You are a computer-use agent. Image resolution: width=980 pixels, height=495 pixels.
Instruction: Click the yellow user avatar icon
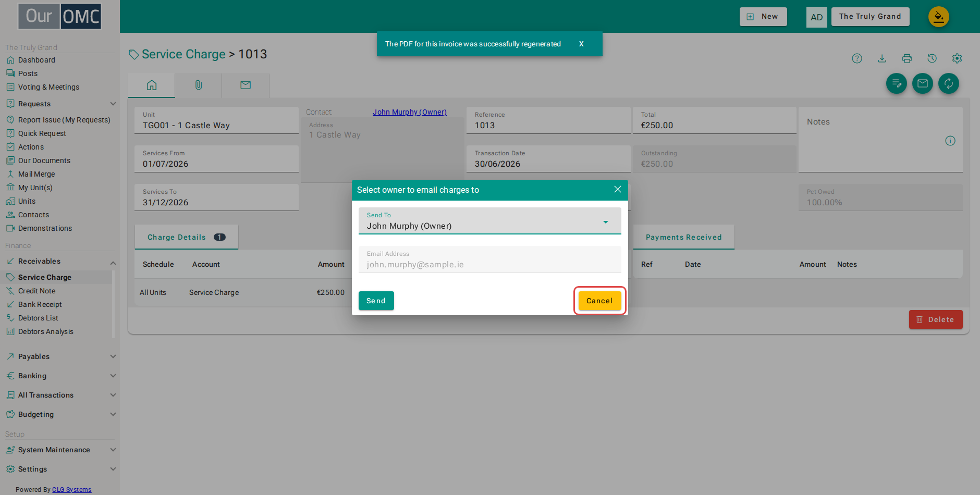point(939,17)
